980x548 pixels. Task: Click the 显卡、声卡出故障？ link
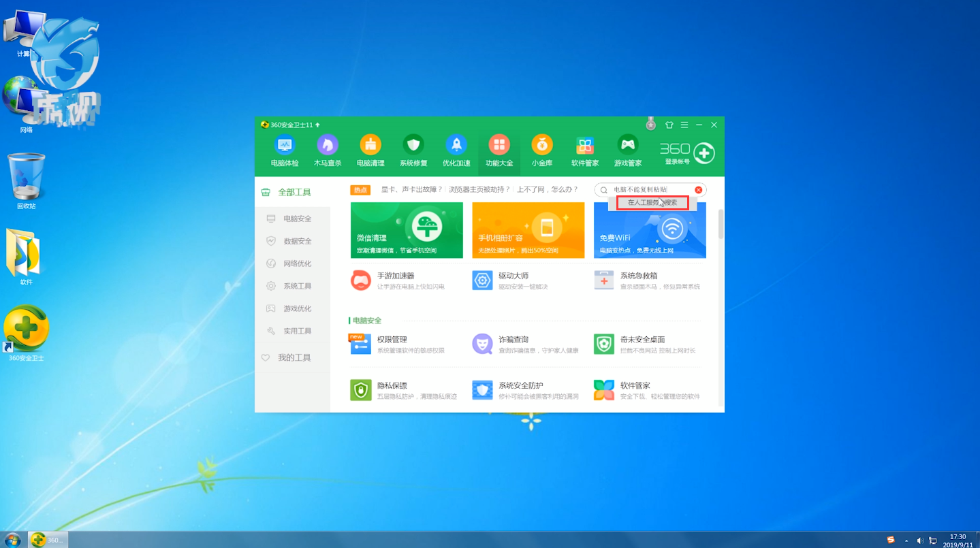pyautogui.click(x=411, y=190)
